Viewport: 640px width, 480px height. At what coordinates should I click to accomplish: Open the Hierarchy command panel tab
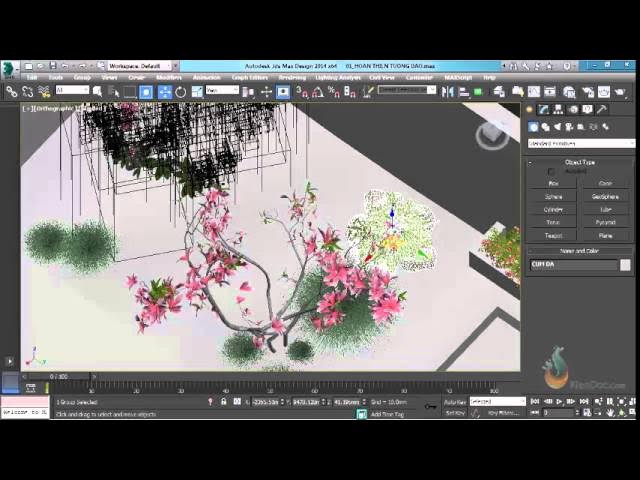[x=558, y=110]
